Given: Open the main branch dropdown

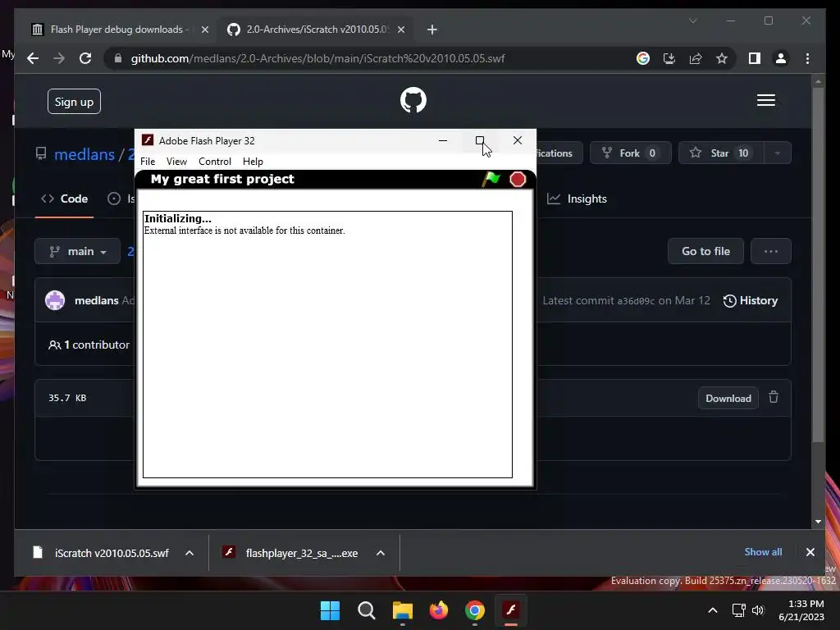Looking at the screenshot, I should pos(78,251).
